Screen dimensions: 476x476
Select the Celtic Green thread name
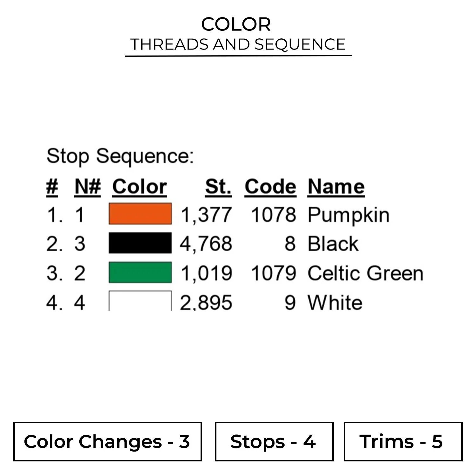[365, 273]
